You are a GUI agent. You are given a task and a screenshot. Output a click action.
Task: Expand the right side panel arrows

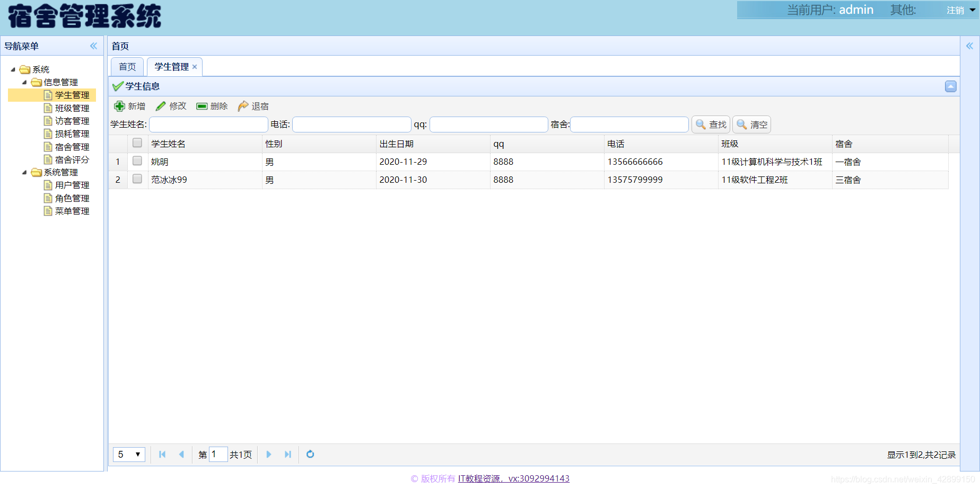tap(969, 46)
